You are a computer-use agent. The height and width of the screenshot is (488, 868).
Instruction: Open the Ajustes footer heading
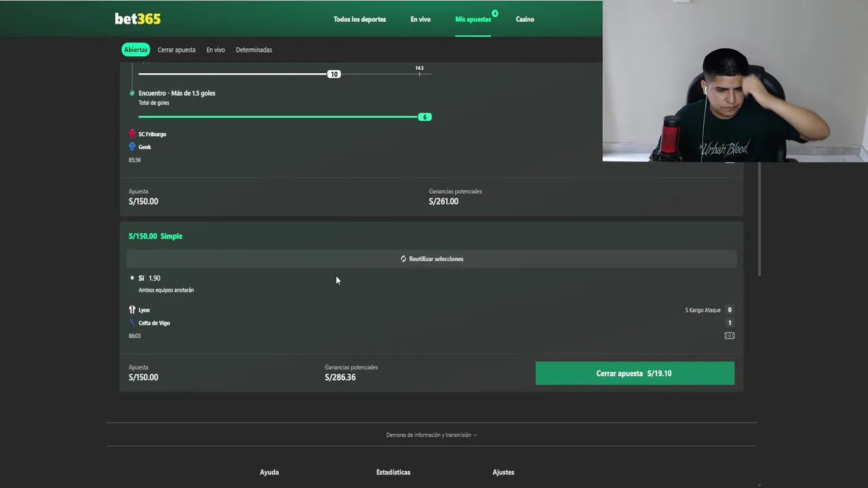pyautogui.click(x=503, y=472)
